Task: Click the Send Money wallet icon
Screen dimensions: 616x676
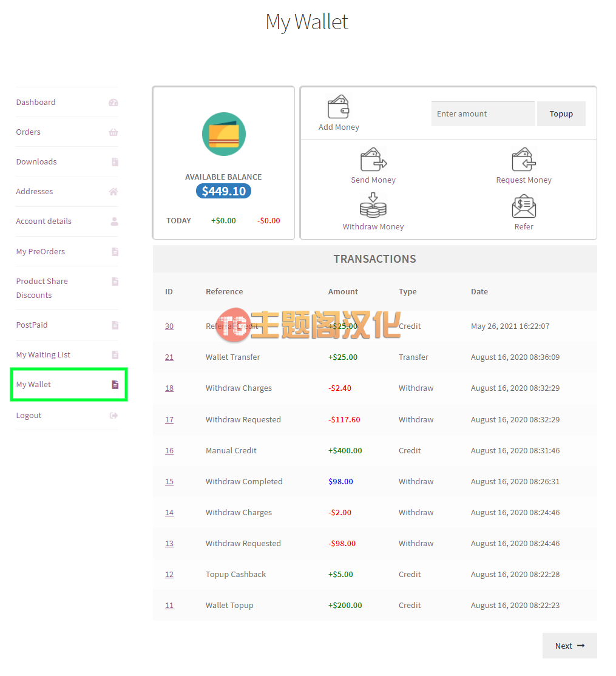Action: tap(373, 160)
